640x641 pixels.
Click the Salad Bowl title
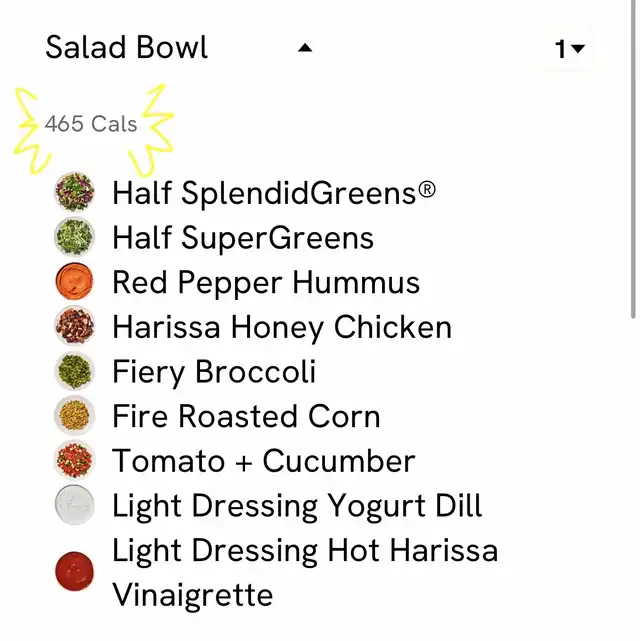pos(127,47)
